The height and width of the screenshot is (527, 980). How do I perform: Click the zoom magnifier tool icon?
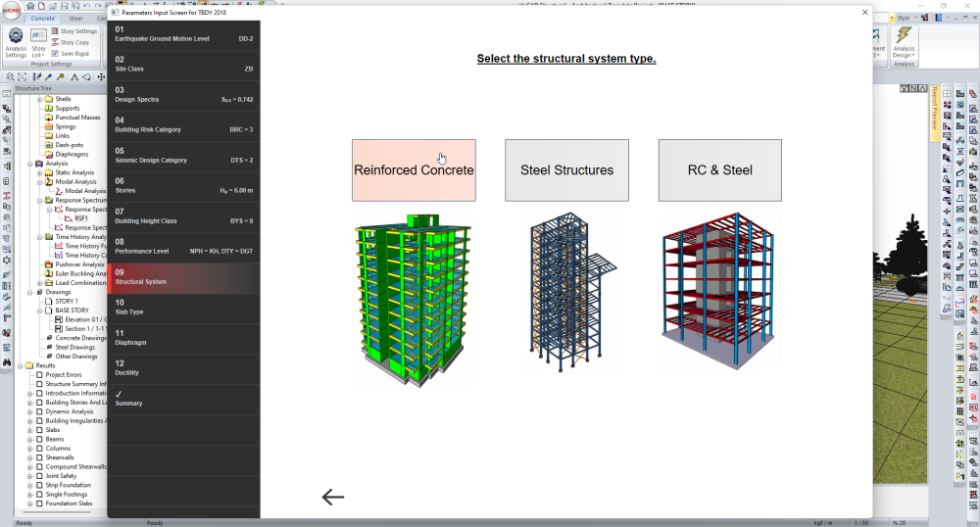click(10, 76)
